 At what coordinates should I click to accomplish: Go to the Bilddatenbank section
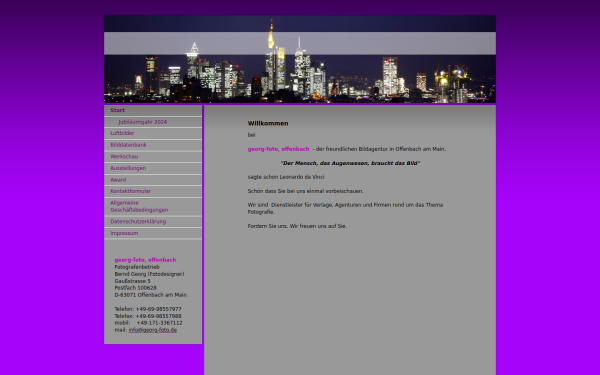(153, 145)
